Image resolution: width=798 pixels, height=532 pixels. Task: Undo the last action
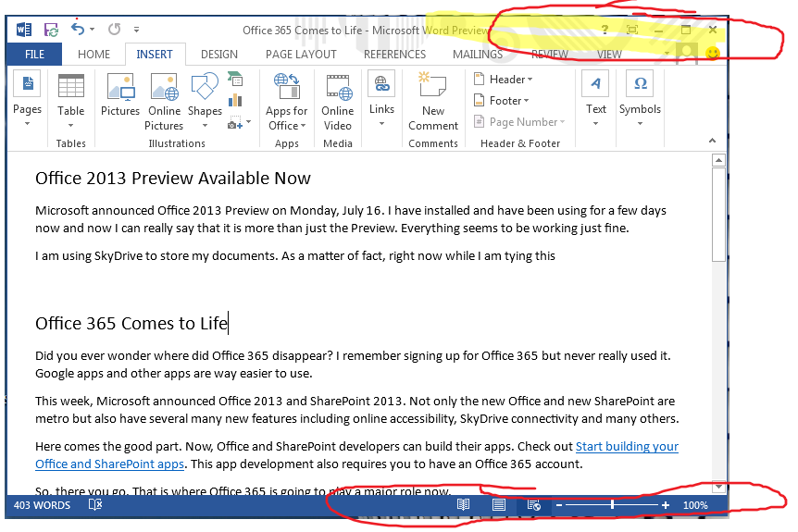point(78,29)
